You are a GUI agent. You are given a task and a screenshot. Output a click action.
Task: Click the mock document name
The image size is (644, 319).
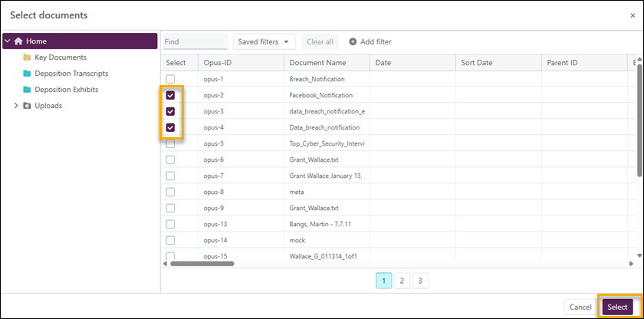pos(297,240)
